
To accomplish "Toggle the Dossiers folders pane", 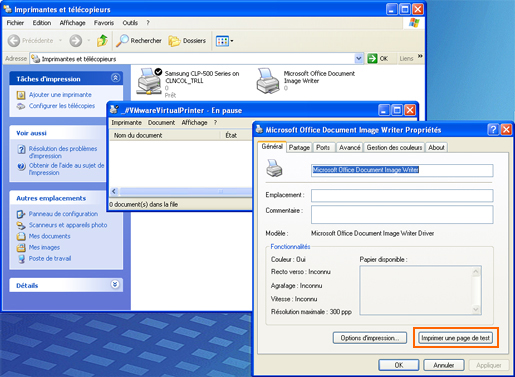I will coord(187,41).
